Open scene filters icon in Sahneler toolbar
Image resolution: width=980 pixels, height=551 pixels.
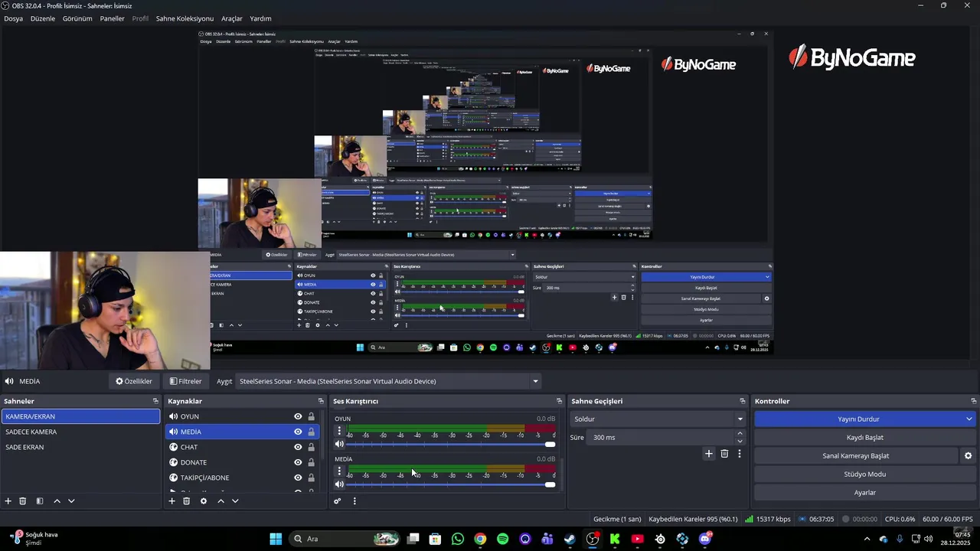tap(40, 501)
